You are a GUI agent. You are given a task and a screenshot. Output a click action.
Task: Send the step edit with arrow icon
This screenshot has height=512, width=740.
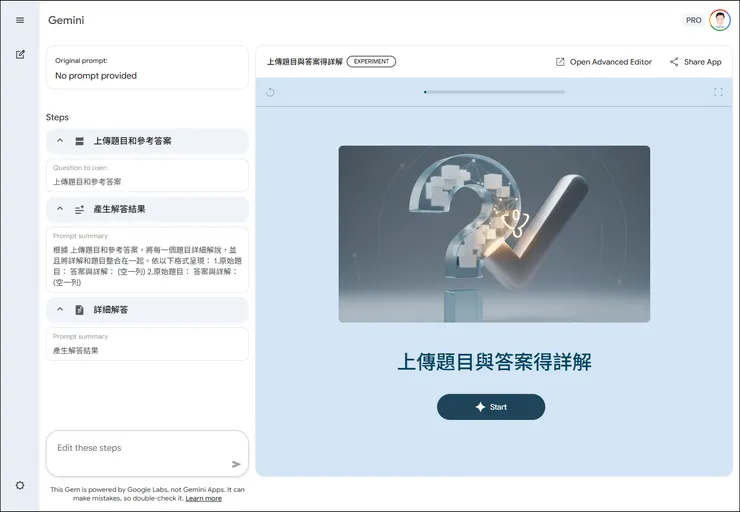point(236,464)
